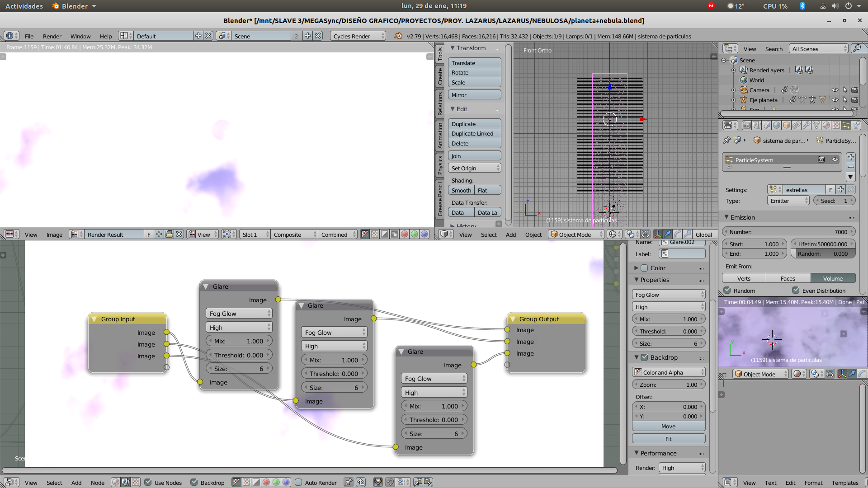Viewport: 868px width, 488px height.
Task: Select the material node tree type icon
Action: click(x=116, y=482)
